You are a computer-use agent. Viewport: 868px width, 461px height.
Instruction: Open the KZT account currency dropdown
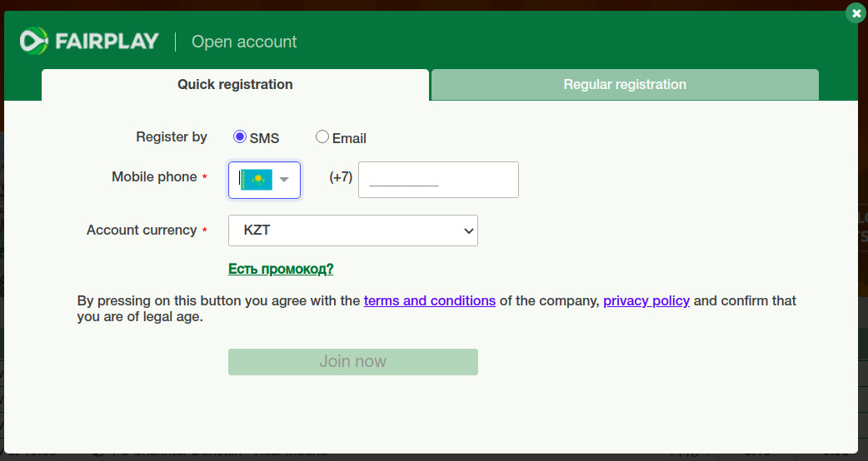pos(352,230)
